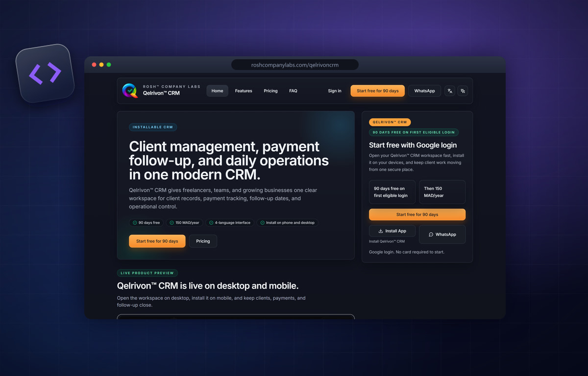
Task: Click the check icon beside 4-language interface
Action: tap(211, 223)
